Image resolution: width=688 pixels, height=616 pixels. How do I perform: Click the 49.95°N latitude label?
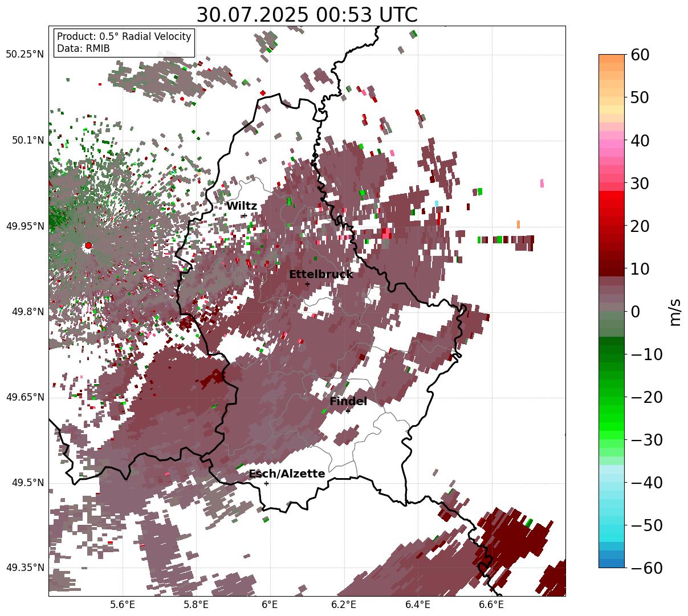(25, 226)
